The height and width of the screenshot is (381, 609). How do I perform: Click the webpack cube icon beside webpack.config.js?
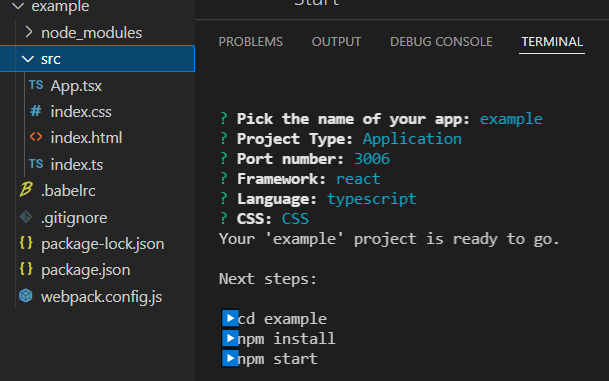click(x=26, y=296)
